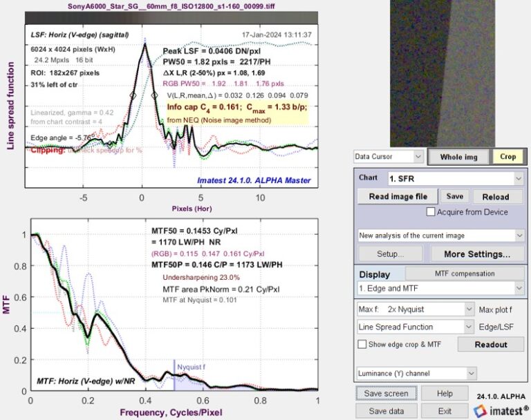Click the Read image file button
Screen dimensions: 531x420
[397, 196]
